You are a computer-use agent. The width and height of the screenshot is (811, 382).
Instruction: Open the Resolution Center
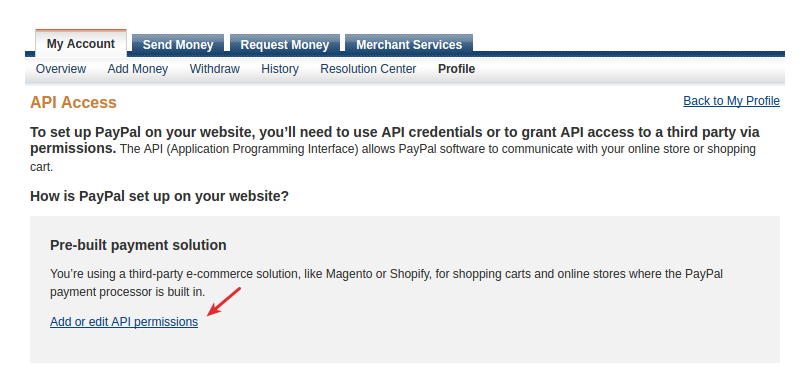368,69
